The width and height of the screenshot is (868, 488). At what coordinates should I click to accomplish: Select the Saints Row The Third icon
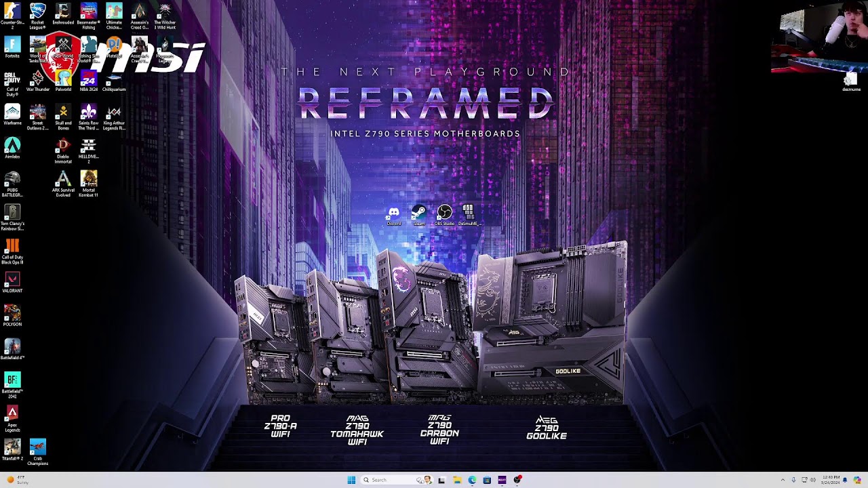88,117
